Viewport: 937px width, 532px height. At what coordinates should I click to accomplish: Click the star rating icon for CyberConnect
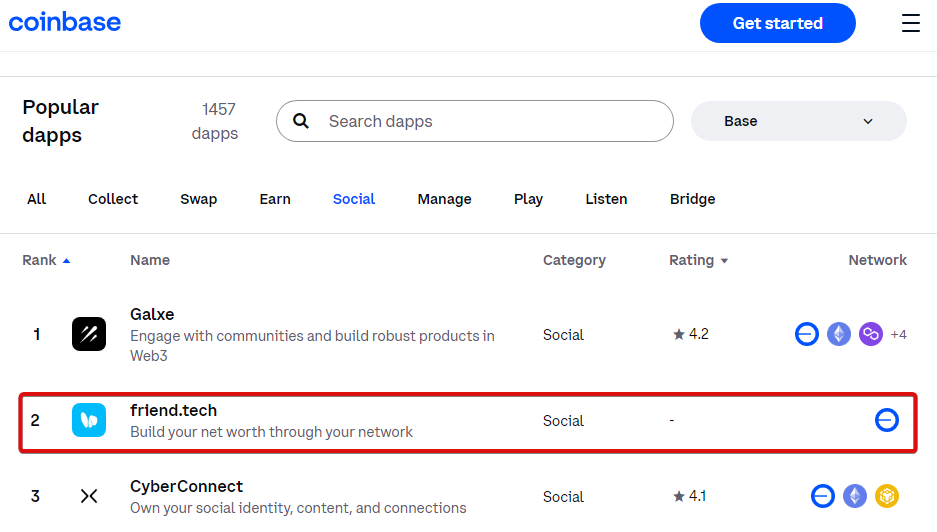pos(679,496)
